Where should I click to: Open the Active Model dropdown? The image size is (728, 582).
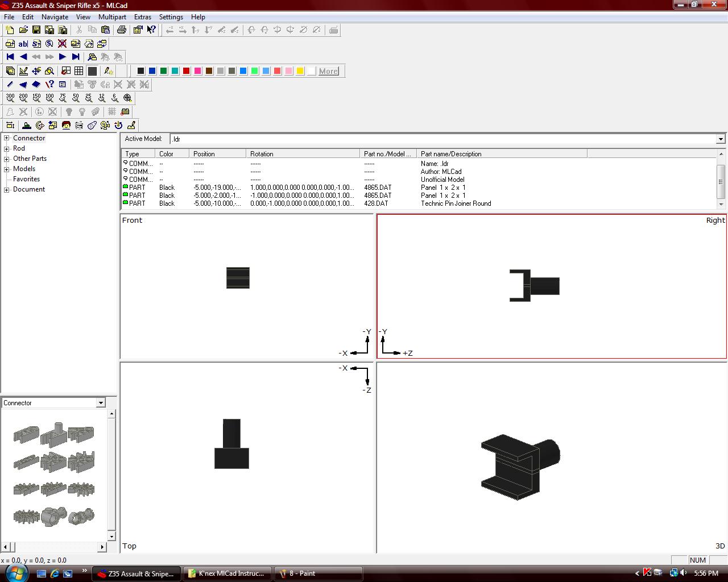tap(721, 139)
